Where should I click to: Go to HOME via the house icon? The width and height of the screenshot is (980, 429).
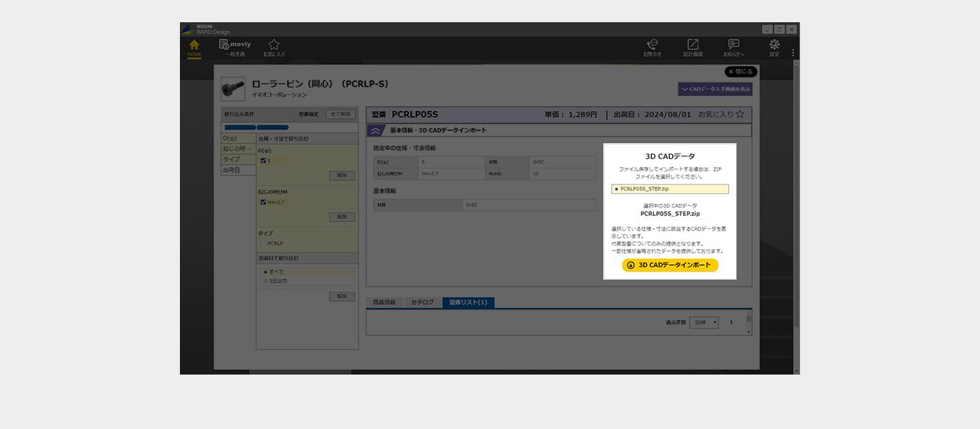[194, 47]
